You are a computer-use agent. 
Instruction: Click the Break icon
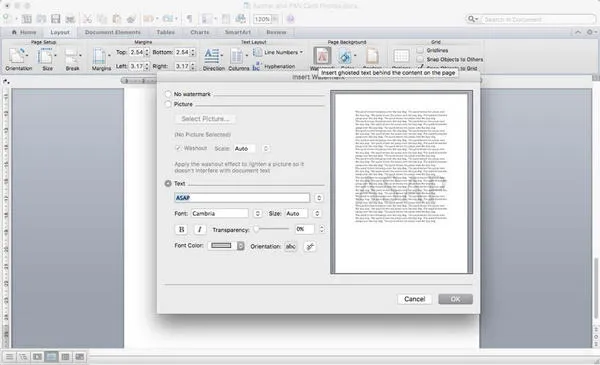point(72,56)
